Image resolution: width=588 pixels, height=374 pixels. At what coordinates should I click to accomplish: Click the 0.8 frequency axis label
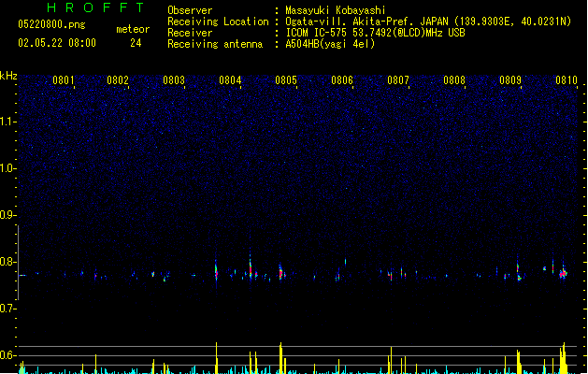(x=8, y=262)
